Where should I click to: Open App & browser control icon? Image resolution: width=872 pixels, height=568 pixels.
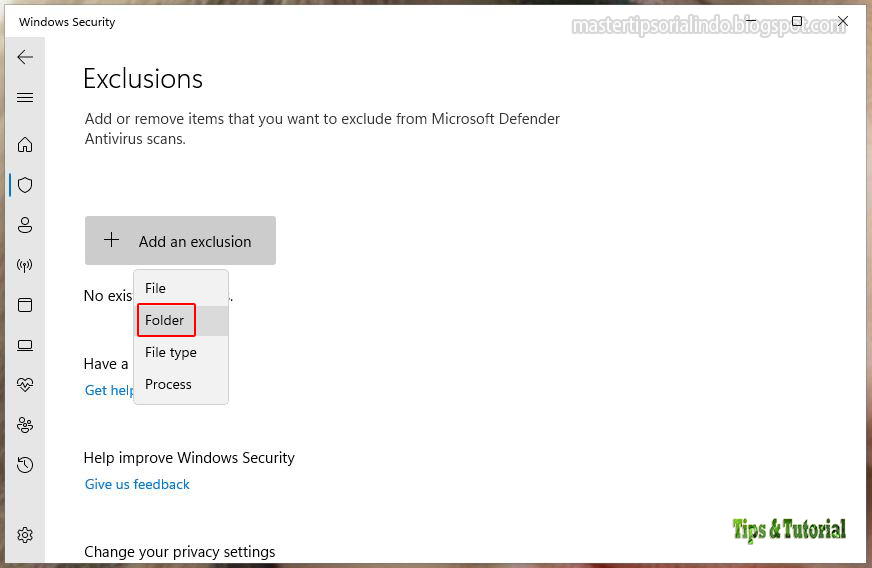[25, 305]
